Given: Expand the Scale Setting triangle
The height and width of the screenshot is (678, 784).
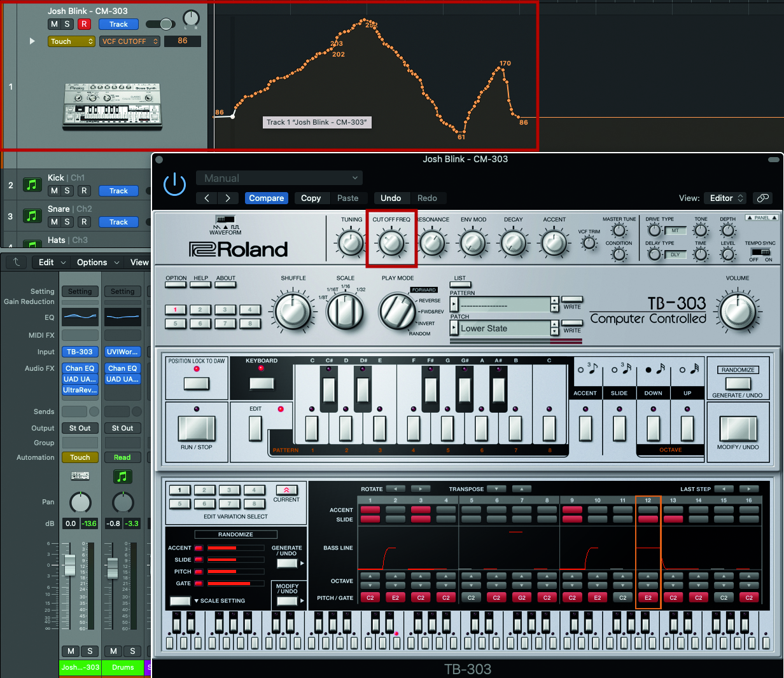Looking at the screenshot, I should point(197,600).
